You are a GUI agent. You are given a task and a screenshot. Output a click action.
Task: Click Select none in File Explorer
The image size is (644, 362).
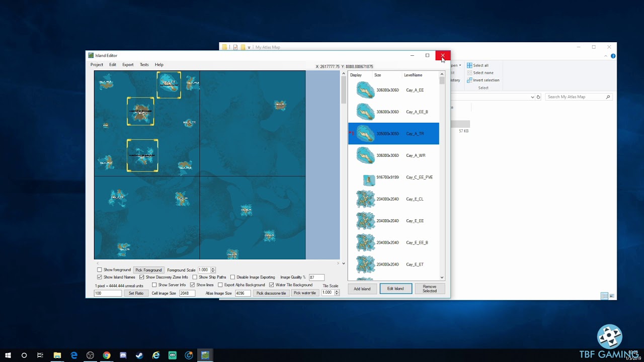point(480,73)
